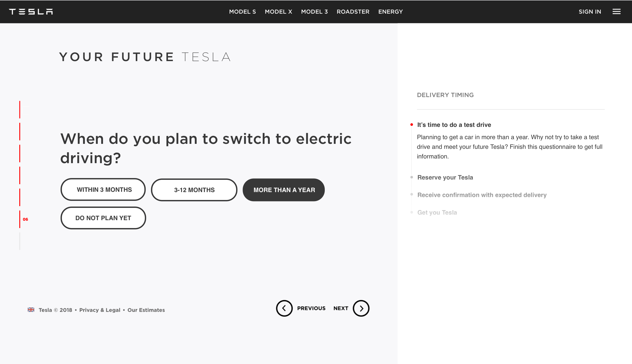Open Model S in the navigation bar
632x364 pixels.
242,12
